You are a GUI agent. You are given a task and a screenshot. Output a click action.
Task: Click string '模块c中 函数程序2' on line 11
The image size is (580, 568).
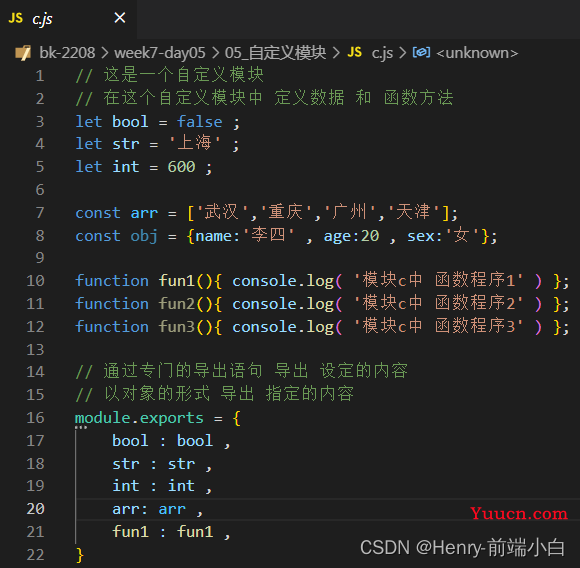click(438, 304)
